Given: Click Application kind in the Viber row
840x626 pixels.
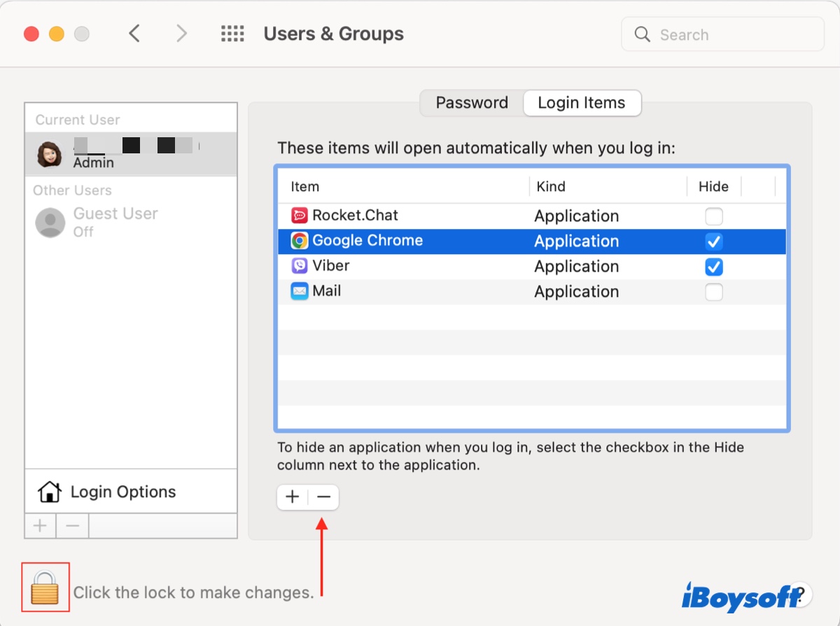Looking at the screenshot, I should [577, 266].
